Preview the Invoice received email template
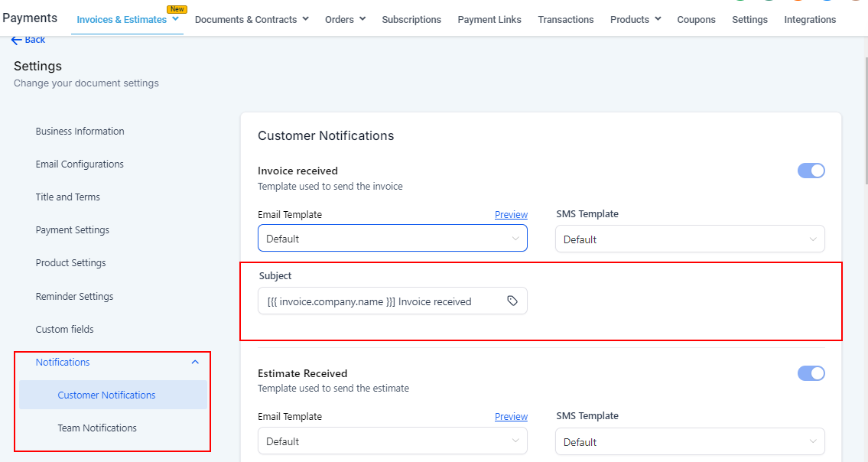Screen dimensions: 868x462 511,214
